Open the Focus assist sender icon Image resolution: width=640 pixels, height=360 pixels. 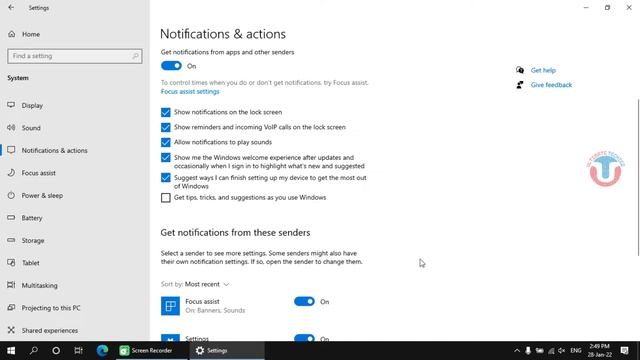pyautogui.click(x=170, y=306)
